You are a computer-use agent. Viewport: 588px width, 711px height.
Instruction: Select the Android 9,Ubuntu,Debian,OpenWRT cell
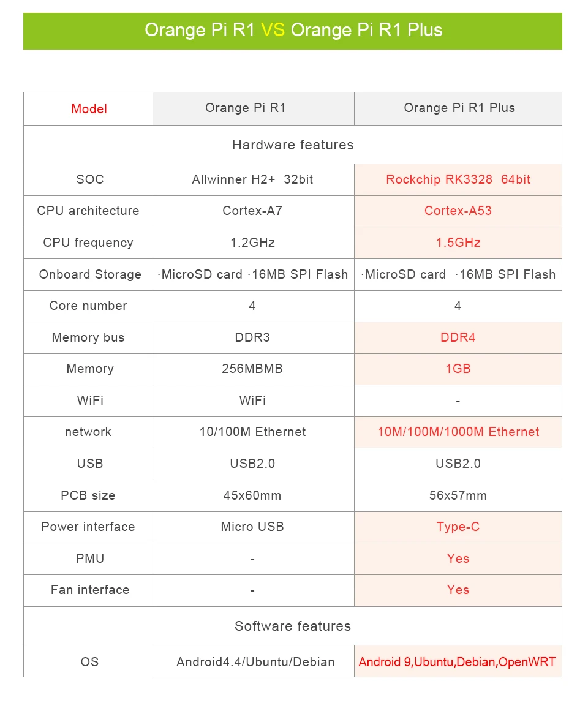point(458,662)
